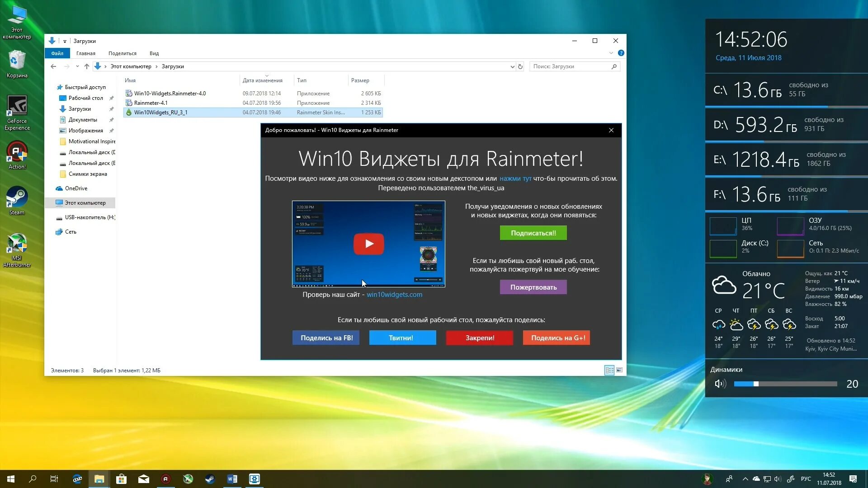Open the Windows Start menu

click(11, 479)
